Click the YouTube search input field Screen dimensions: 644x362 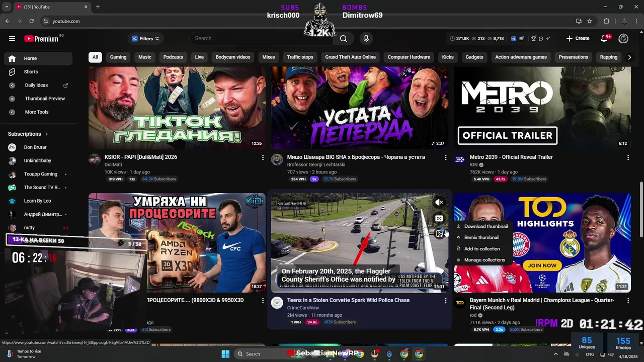point(262,39)
